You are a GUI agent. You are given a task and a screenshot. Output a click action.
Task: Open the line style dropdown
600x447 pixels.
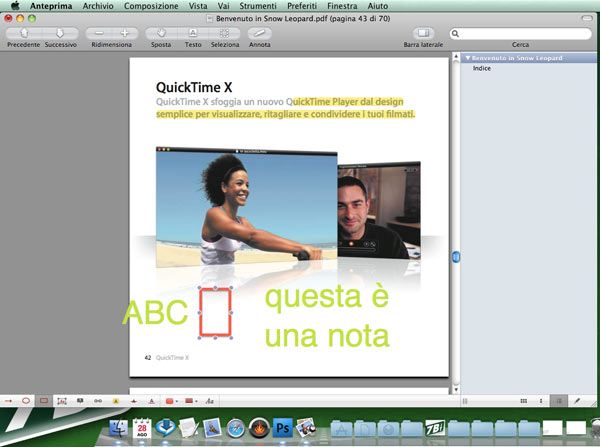192,400
